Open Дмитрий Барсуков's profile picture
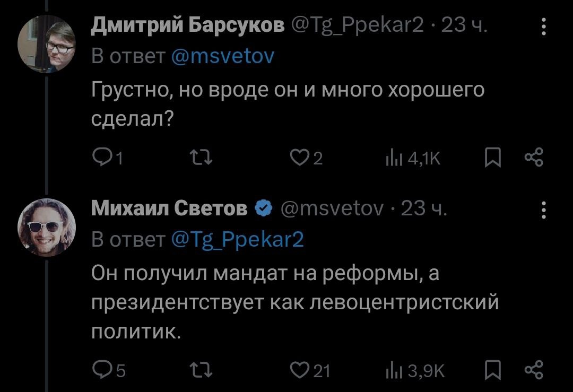Viewport: 573px width, 392px height. pyautogui.click(x=46, y=44)
